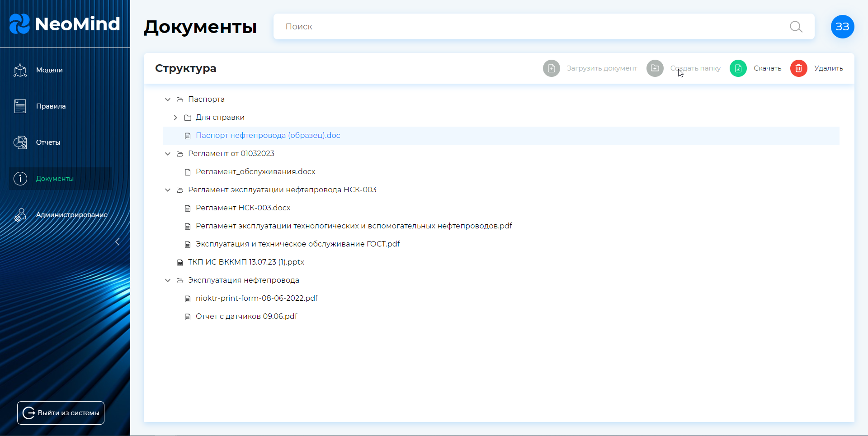Click the Удалить label
This screenshot has height=436, width=868.
tap(828, 68)
